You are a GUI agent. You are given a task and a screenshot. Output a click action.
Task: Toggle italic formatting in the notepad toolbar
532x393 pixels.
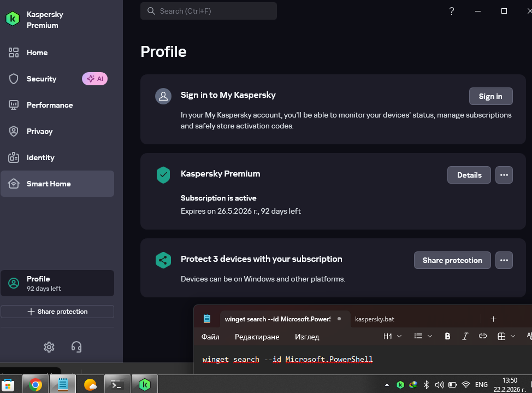click(465, 336)
